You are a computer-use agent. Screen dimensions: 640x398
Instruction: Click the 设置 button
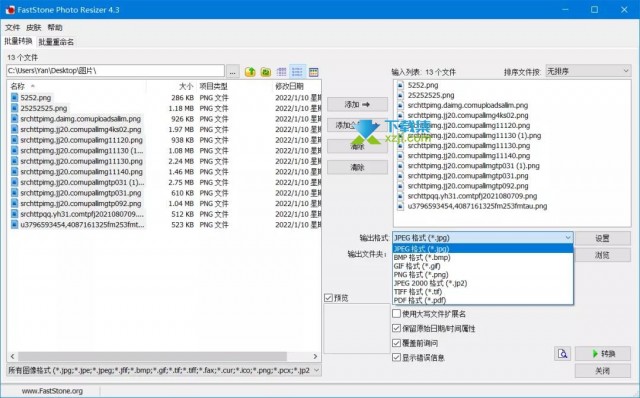tap(602, 238)
